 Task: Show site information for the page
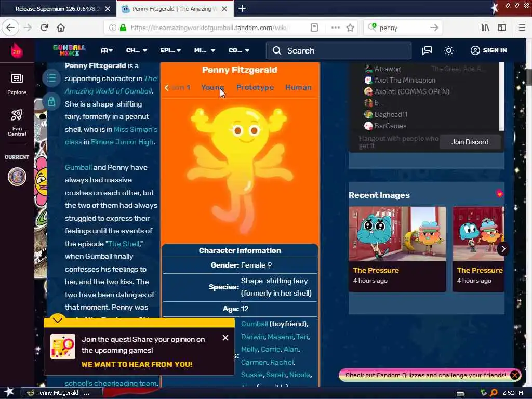[112, 28]
